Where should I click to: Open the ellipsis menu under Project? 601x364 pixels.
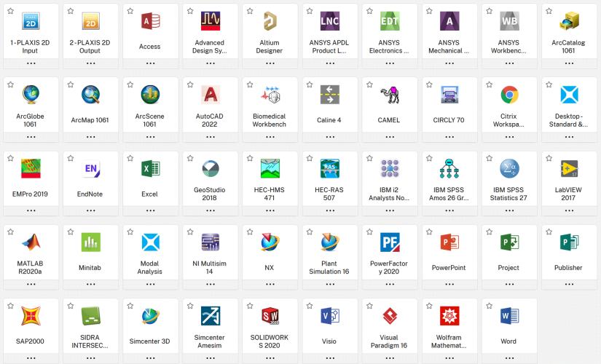509,285
